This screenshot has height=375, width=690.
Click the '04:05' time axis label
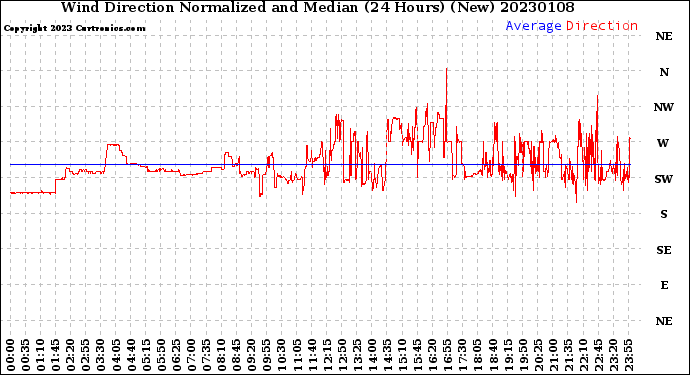(116, 355)
